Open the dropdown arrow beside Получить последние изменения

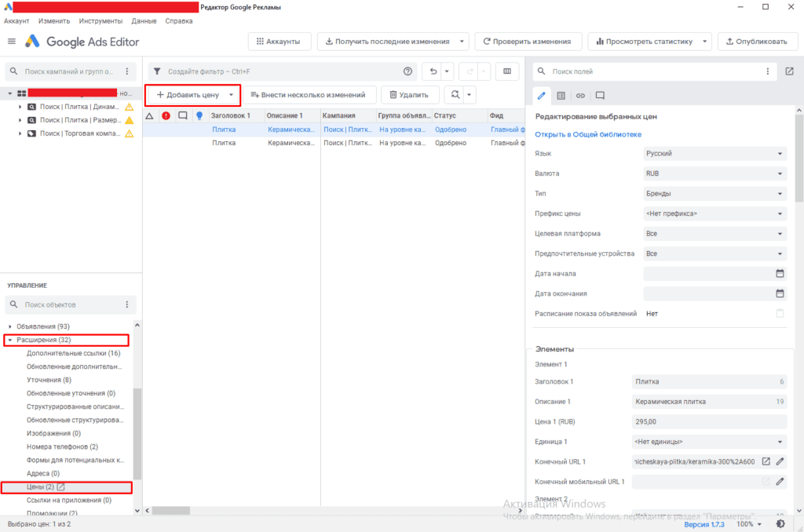pos(462,42)
